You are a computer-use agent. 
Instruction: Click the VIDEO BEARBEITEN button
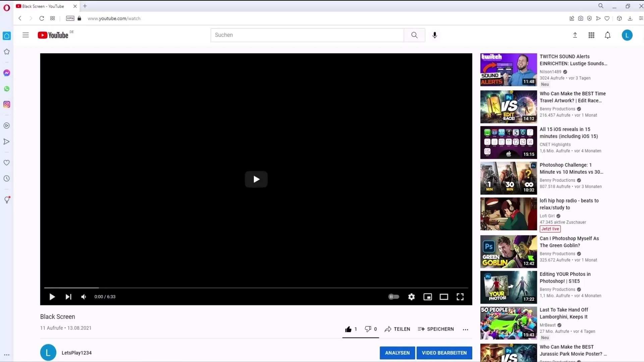[444, 352]
